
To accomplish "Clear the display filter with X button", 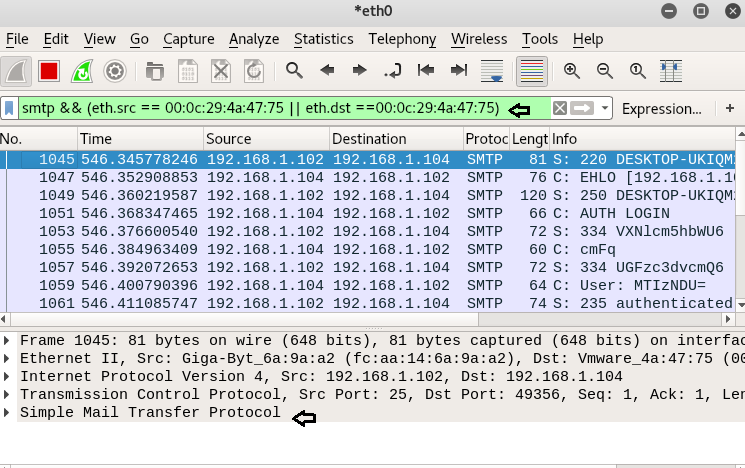I will [x=560, y=108].
